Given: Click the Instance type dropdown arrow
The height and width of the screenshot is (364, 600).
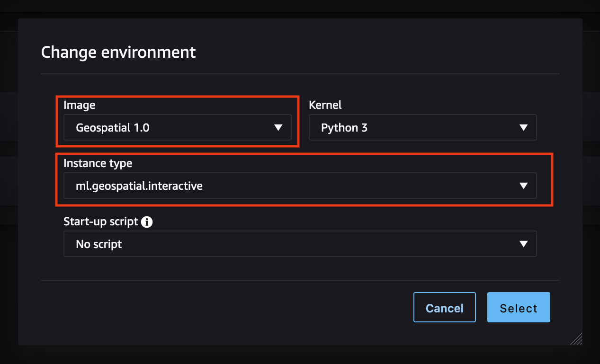Looking at the screenshot, I should (523, 186).
